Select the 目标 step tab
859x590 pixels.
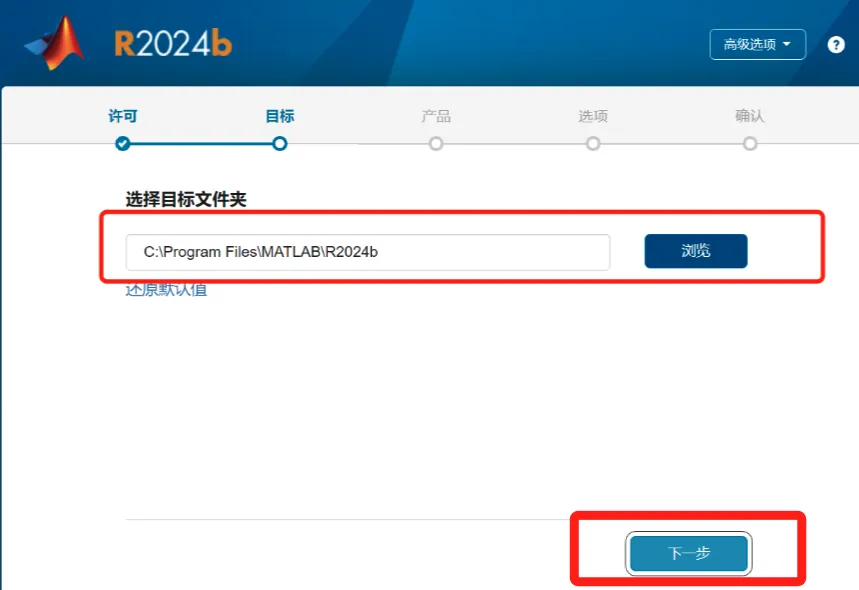coord(280,116)
